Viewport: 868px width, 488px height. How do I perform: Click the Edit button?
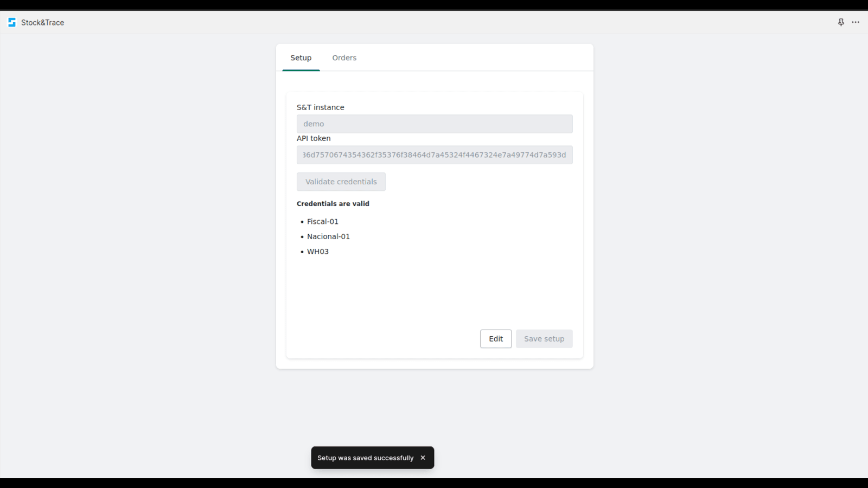point(496,339)
